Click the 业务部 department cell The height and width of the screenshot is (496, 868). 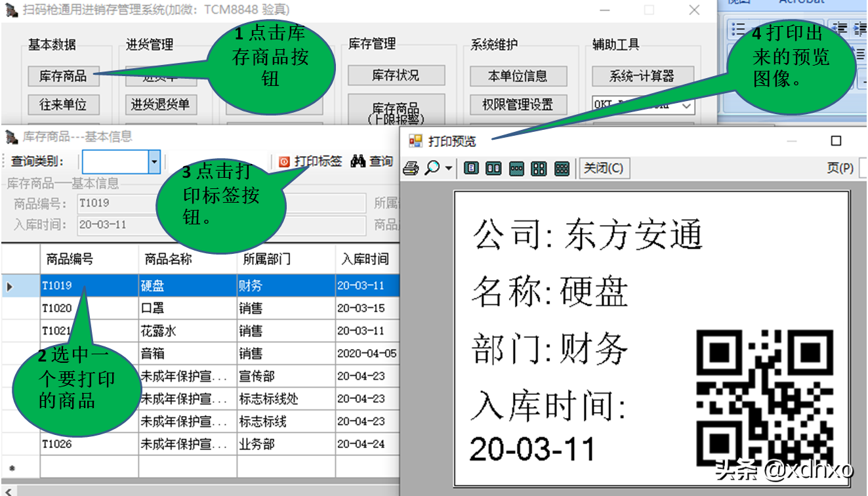(286, 444)
